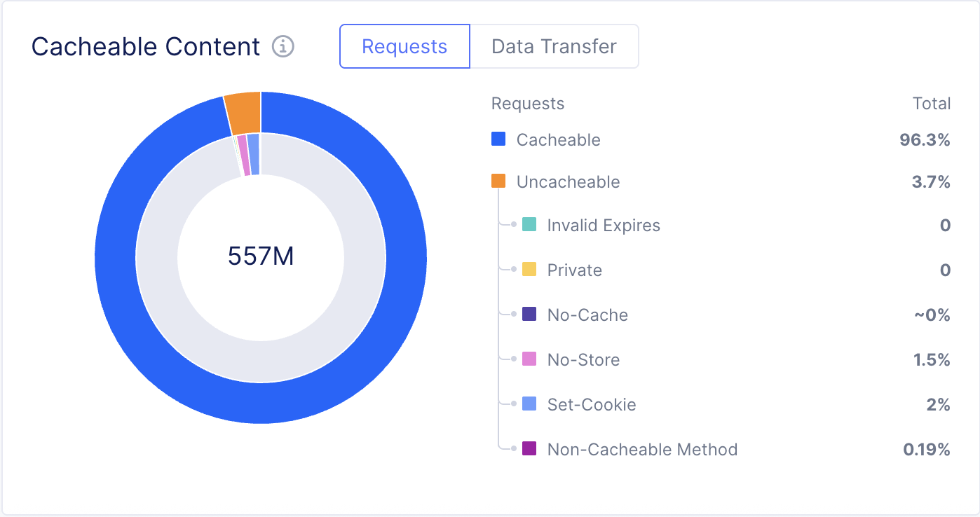980x517 pixels.
Task: Expand the Private sub-category row
Action: point(573,270)
